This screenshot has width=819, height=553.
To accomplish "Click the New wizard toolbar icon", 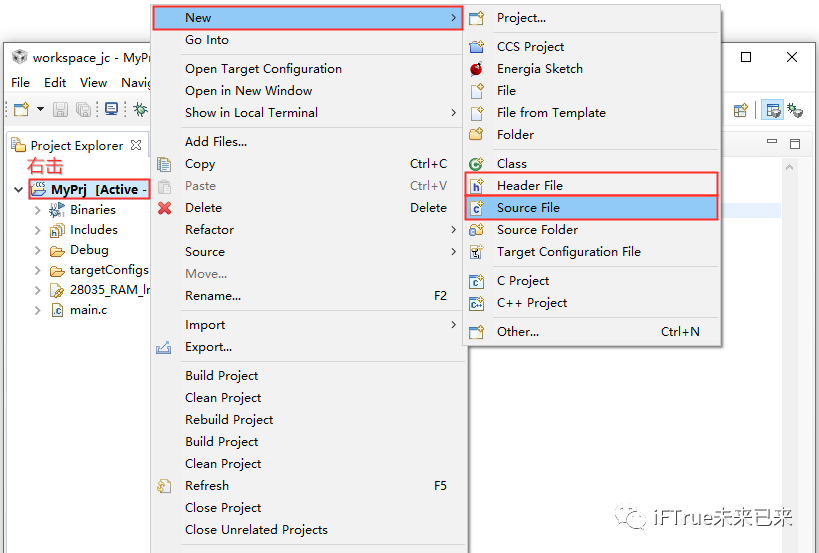I will tap(20, 109).
